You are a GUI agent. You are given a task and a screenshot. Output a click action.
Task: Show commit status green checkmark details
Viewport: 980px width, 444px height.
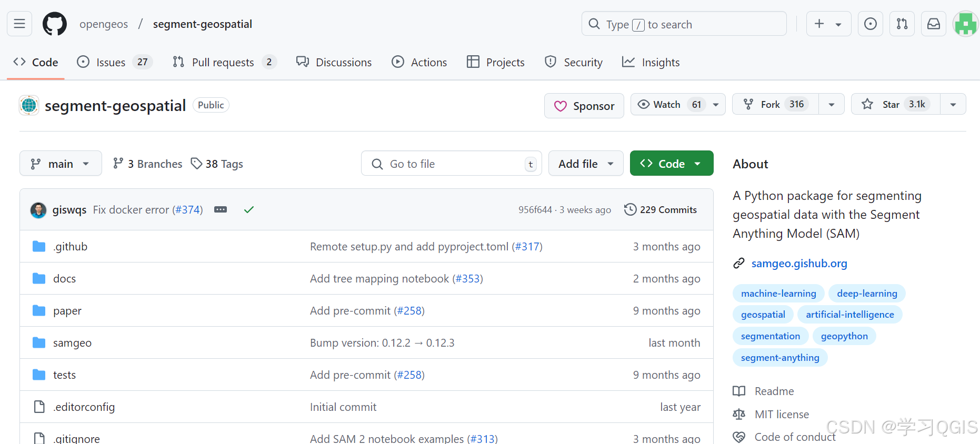[249, 209]
